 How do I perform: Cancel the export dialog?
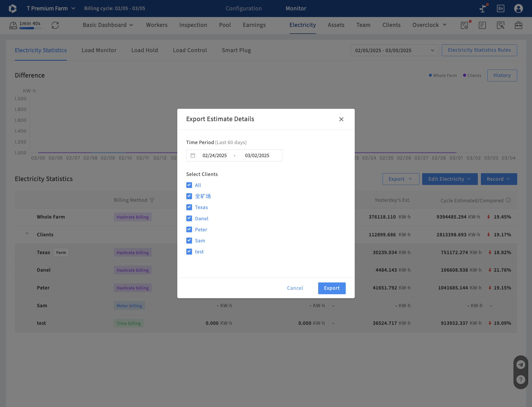click(x=295, y=288)
